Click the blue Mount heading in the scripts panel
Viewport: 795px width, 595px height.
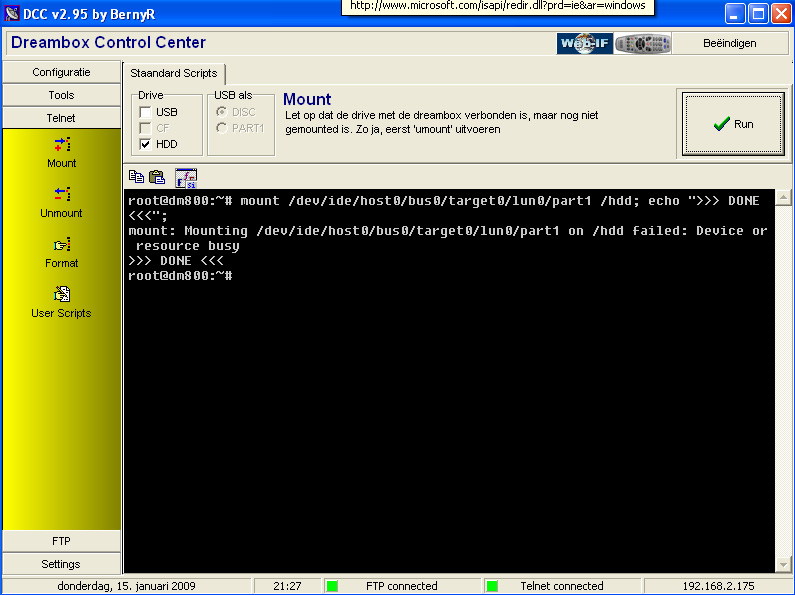pyautogui.click(x=307, y=99)
